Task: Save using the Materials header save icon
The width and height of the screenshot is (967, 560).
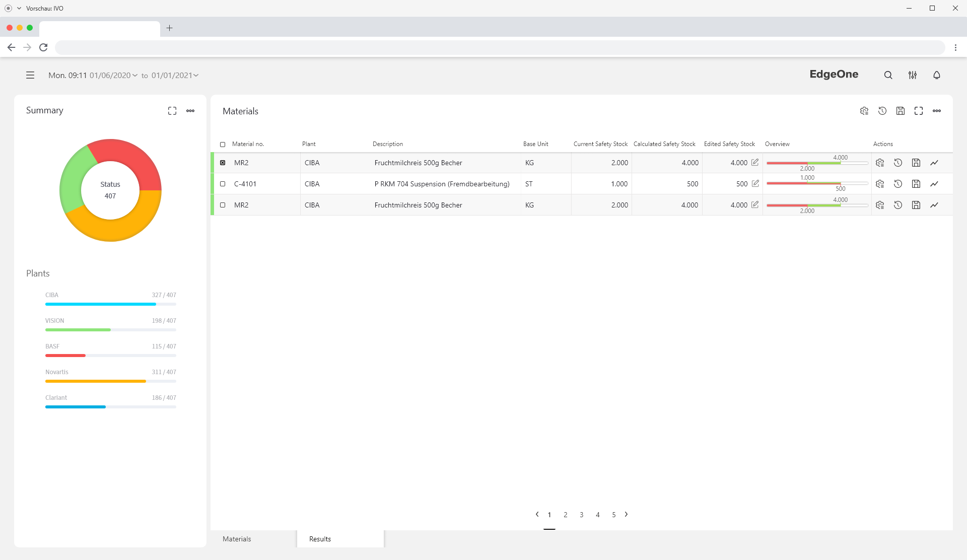Action: (x=900, y=111)
